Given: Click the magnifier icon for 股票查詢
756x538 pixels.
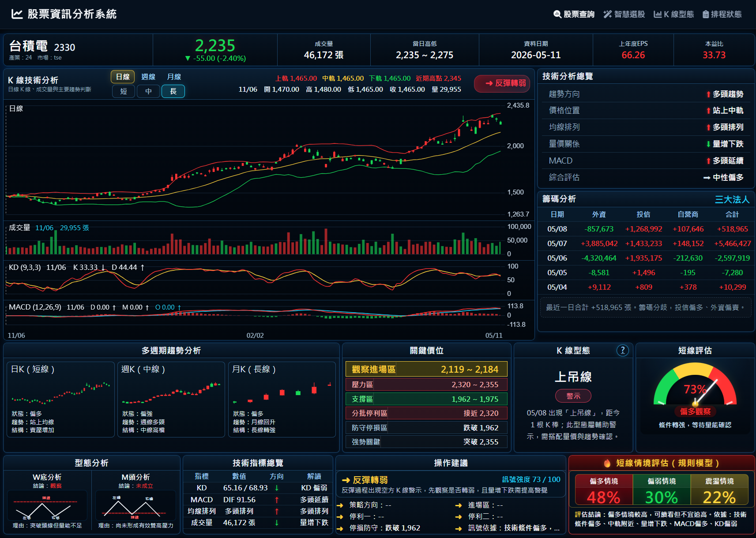Looking at the screenshot, I should 557,14.
